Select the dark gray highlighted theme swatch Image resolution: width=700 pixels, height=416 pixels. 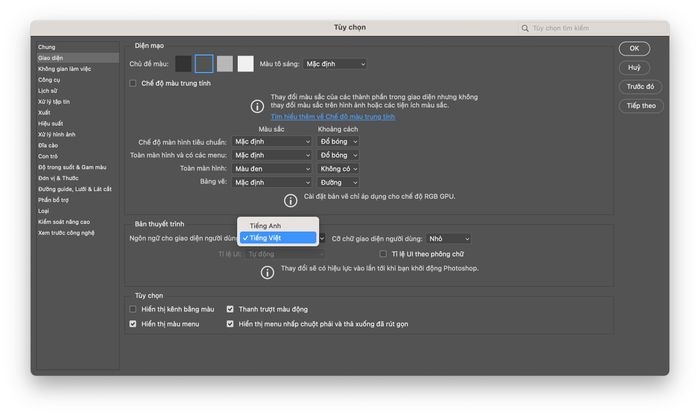[x=204, y=64]
